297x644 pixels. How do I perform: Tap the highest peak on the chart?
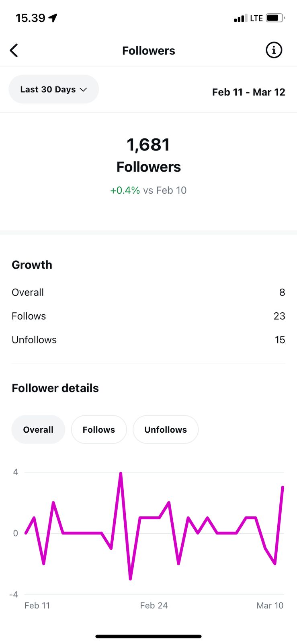(121, 473)
